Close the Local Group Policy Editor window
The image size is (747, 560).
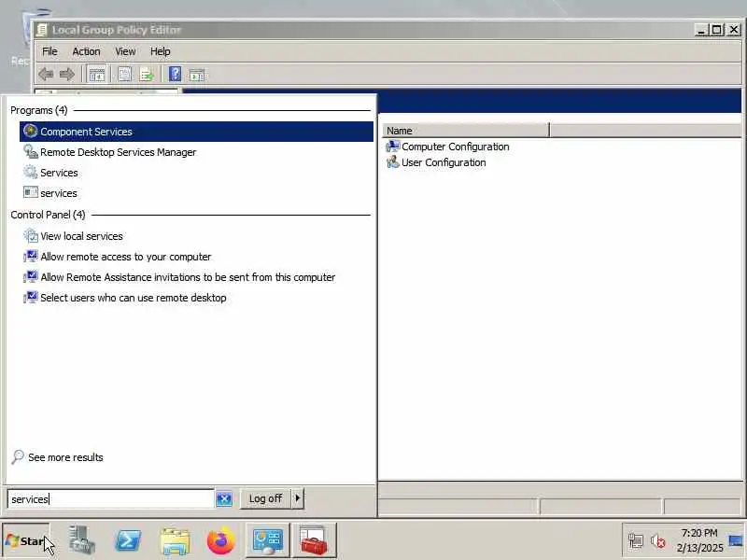tap(734, 30)
